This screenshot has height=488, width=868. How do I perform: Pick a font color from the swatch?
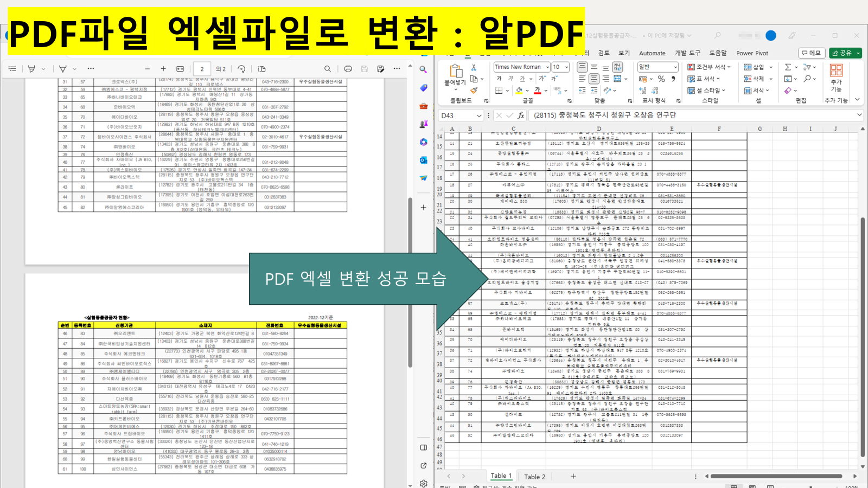[x=537, y=91]
